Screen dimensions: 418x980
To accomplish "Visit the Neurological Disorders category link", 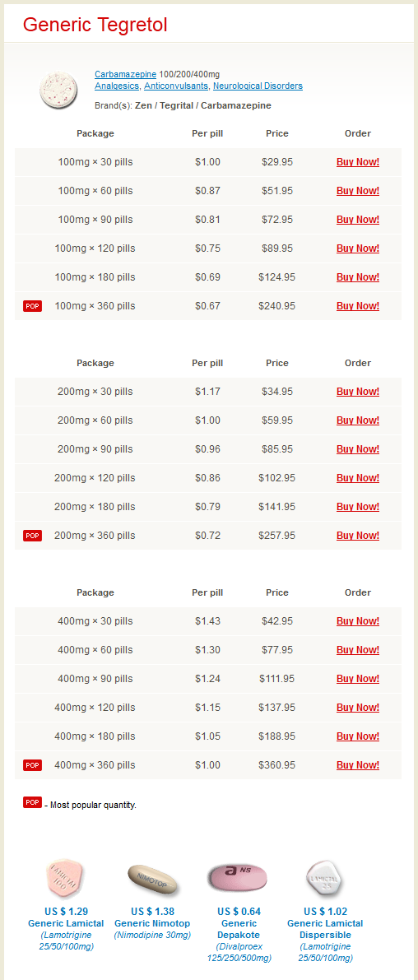I will tap(258, 86).
